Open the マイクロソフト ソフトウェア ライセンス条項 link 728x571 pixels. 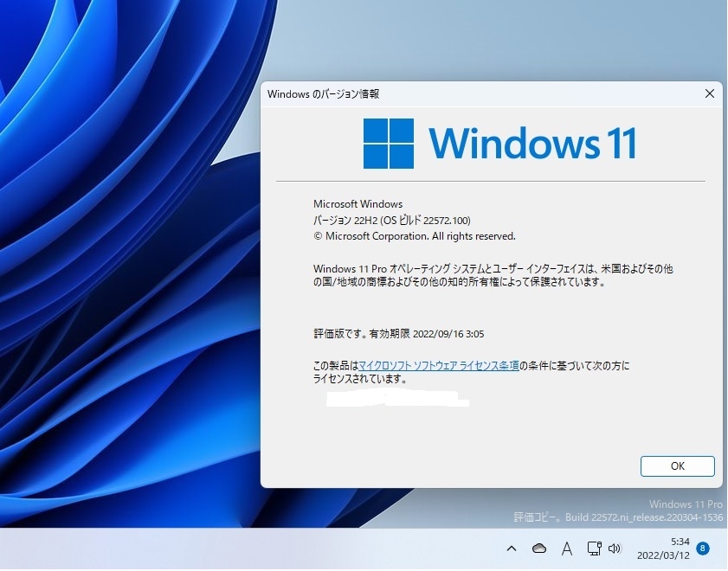click(x=439, y=366)
